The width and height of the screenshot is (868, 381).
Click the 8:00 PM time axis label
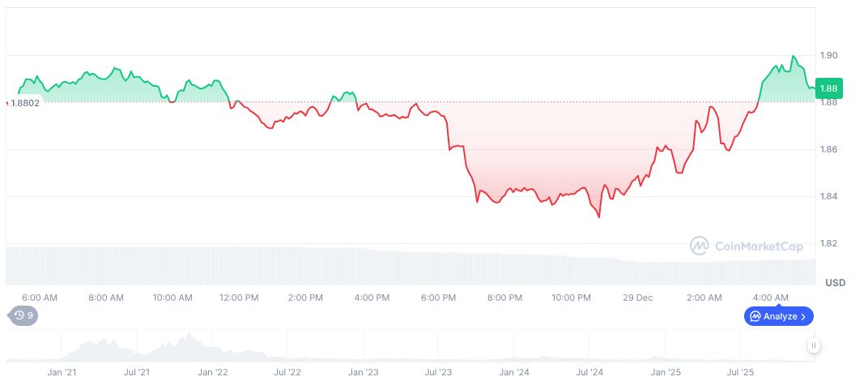point(504,298)
